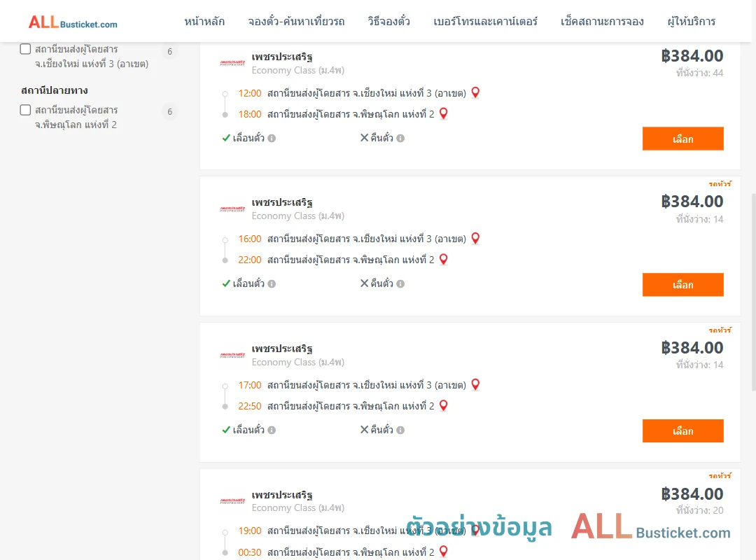Open map pin for 16:00 departure station
Screen dimensions: 756x560
coord(475,238)
